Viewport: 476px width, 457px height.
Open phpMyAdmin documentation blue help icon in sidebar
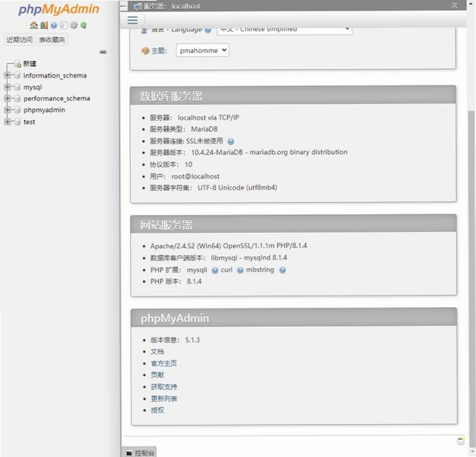click(54, 25)
